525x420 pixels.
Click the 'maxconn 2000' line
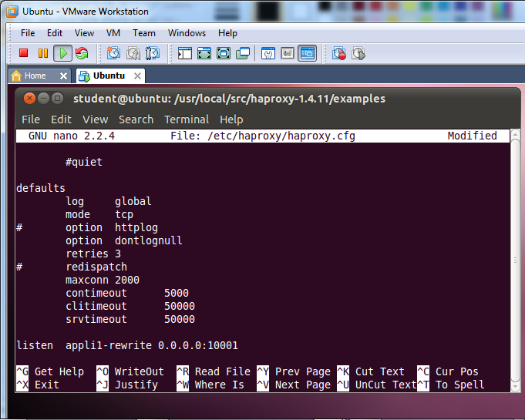(x=103, y=280)
